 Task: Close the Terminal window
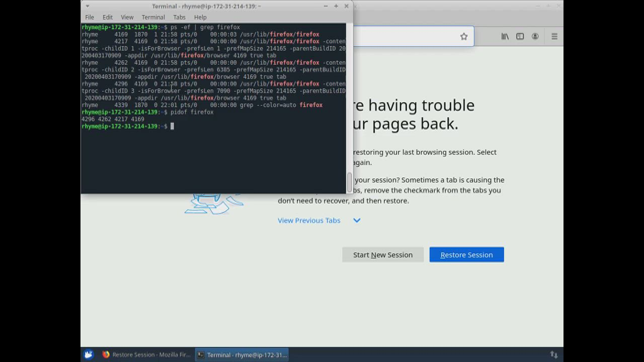click(x=346, y=6)
